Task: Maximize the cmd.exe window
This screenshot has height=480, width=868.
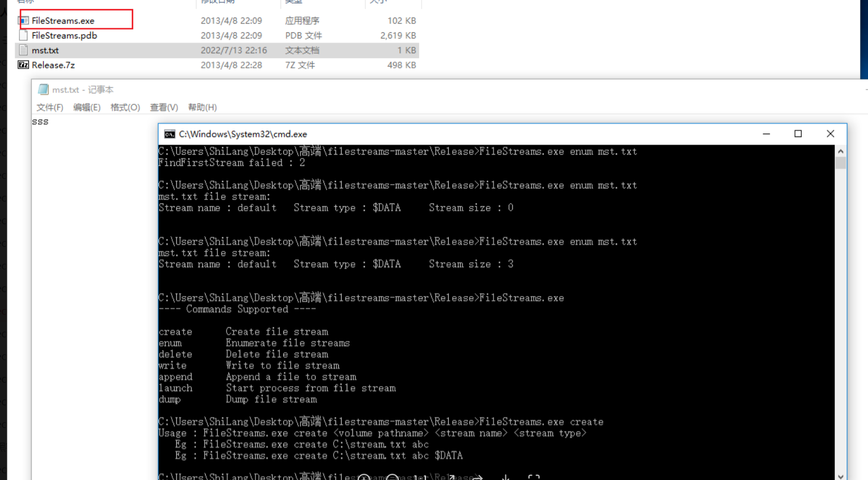Action: [798, 134]
